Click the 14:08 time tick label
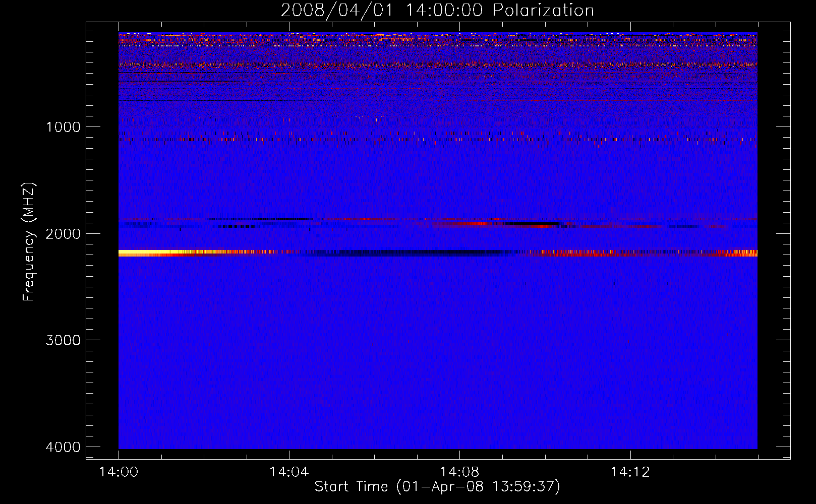 pos(459,472)
